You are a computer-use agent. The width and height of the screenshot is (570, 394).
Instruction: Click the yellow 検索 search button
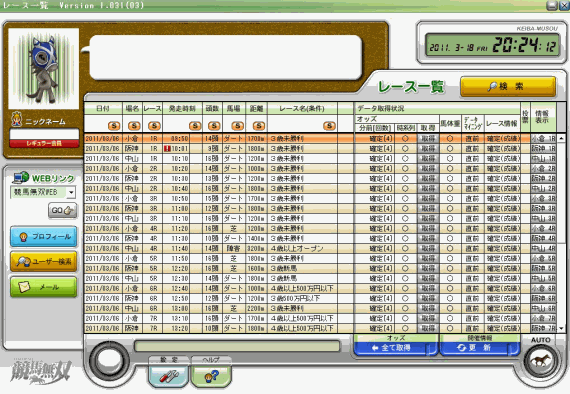tap(508, 86)
